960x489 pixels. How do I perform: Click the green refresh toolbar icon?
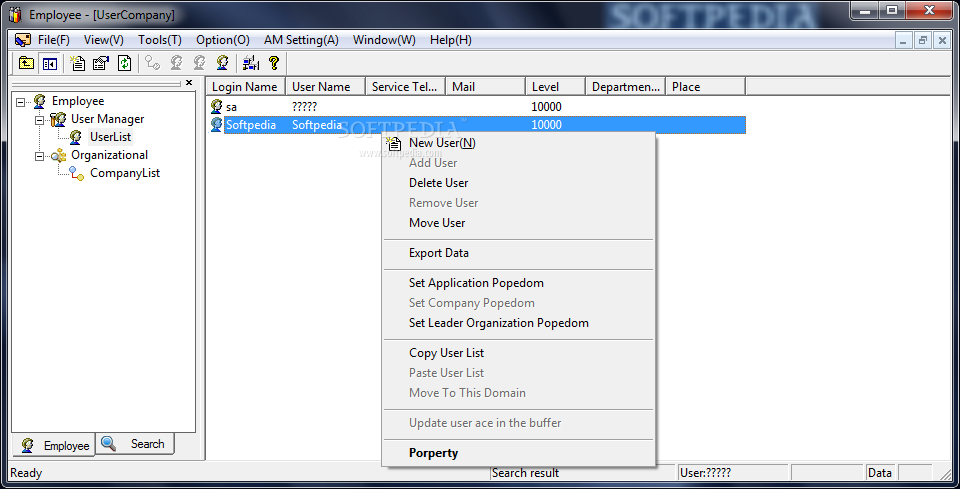click(x=124, y=62)
